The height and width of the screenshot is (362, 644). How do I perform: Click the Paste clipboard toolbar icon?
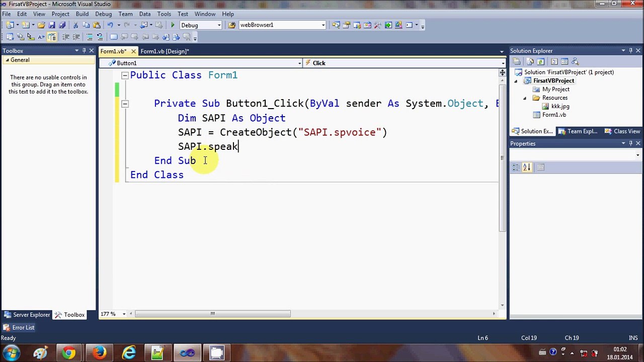97,25
